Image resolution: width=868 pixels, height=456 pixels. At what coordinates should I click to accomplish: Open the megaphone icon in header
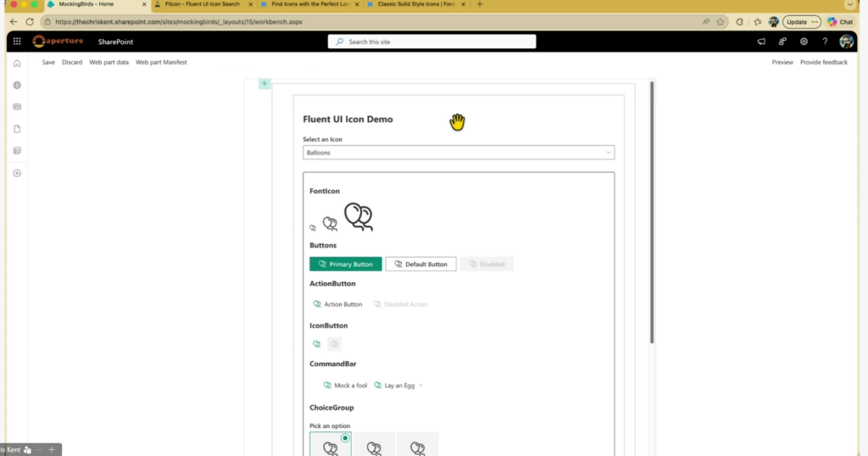click(x=760, y=42)
